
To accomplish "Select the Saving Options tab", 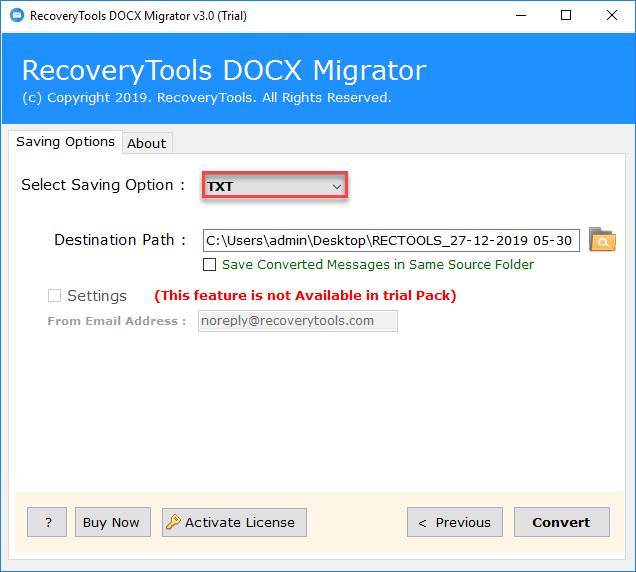I will click(x=65, y=142).
